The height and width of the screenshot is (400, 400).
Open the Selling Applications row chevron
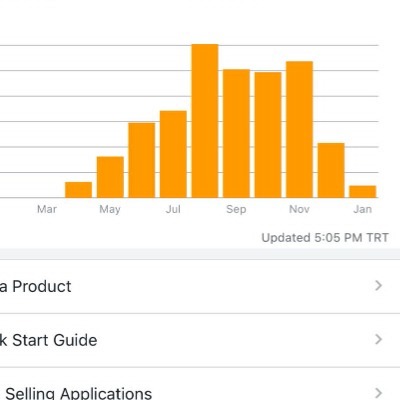[378, 393]
